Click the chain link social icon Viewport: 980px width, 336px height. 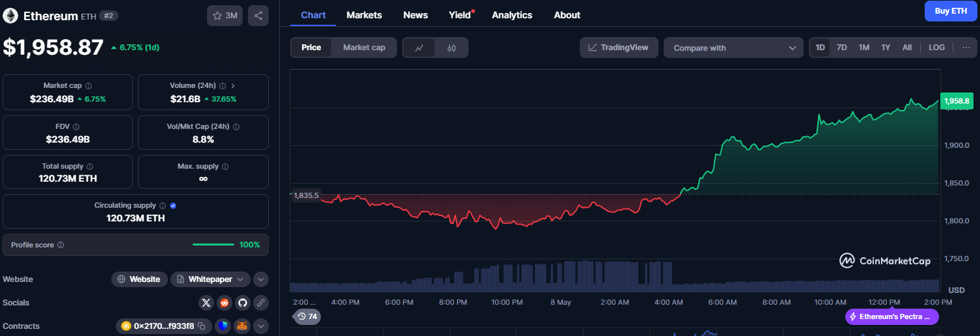tap(261, 303)
